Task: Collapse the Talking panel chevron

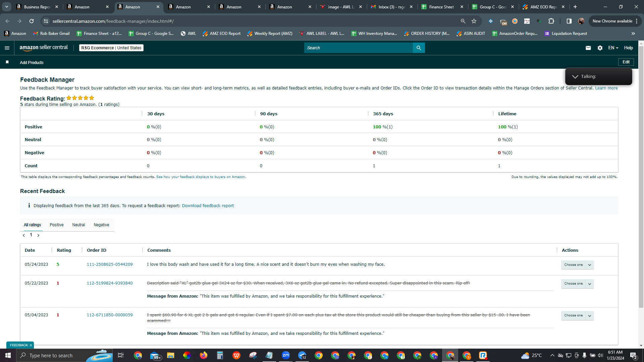Action: pyautogui.click(x=575, y=77)
